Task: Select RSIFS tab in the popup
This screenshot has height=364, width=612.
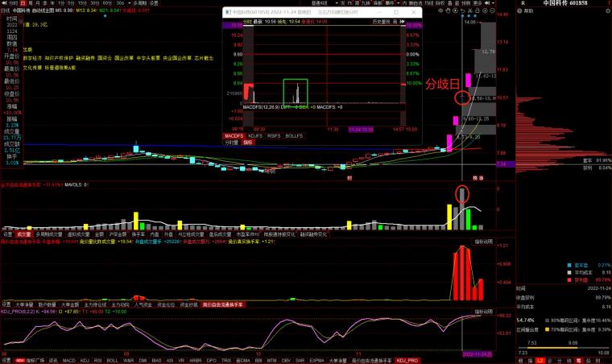Action: pos(274,136)
